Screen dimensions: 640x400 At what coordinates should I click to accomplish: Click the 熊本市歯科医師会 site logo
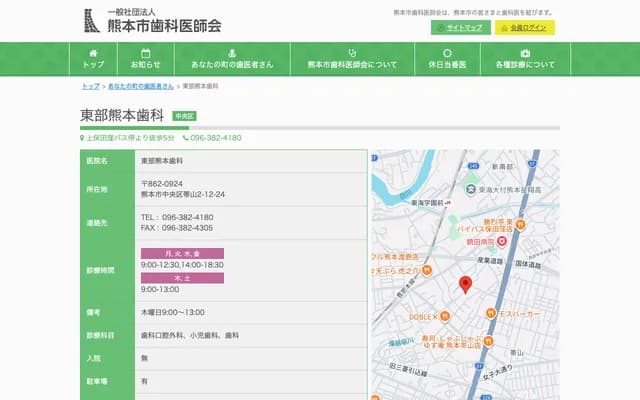point(152,21)
